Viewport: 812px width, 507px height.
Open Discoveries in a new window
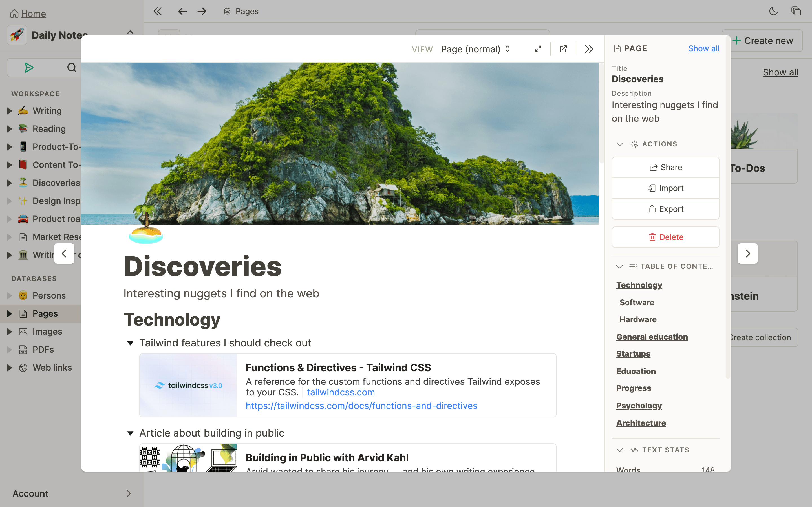point(563,49)
